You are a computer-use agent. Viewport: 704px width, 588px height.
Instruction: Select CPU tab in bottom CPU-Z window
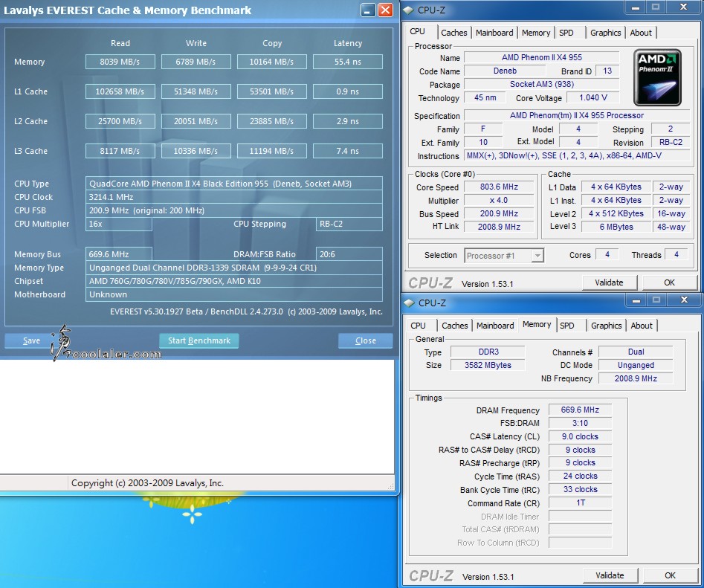tap(418, 326)
